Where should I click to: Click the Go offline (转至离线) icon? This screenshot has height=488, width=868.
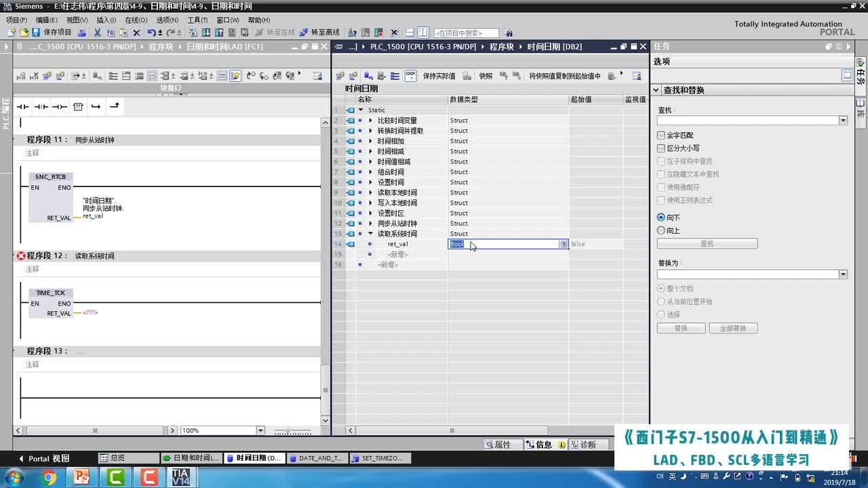pyautogui.click(x=303, y=33)
